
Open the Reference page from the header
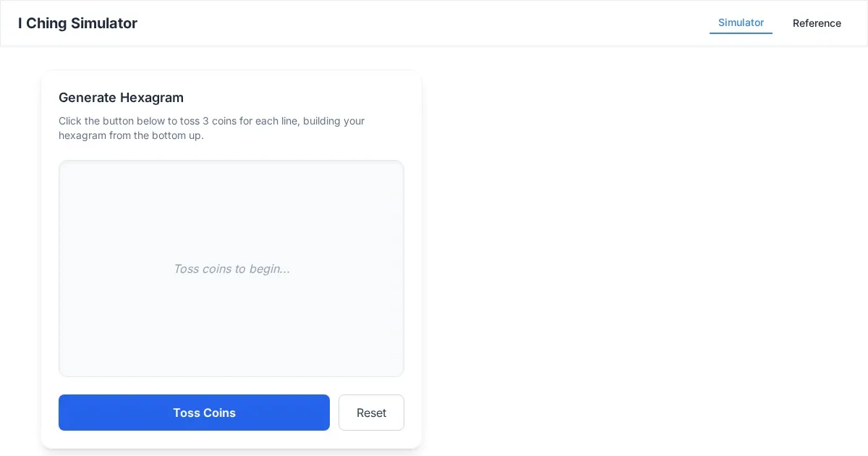817,23
